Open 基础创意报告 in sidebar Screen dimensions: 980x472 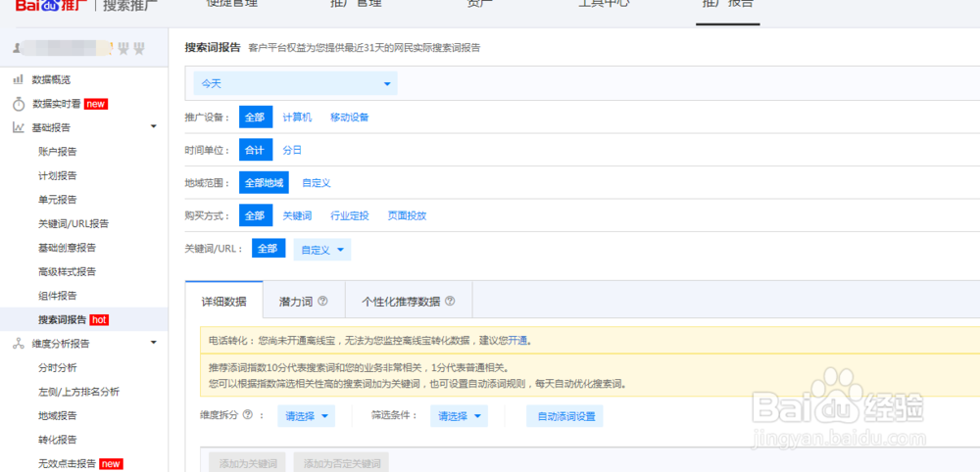67,248
